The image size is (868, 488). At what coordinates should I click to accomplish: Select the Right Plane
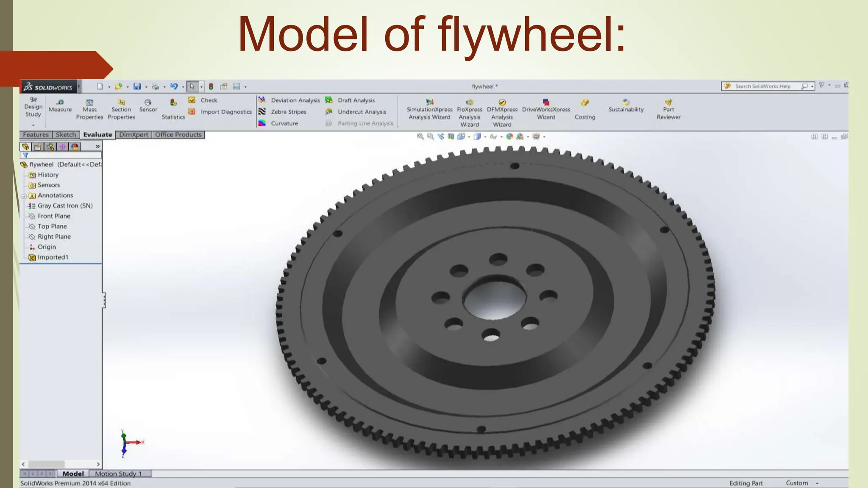(49, 237)
